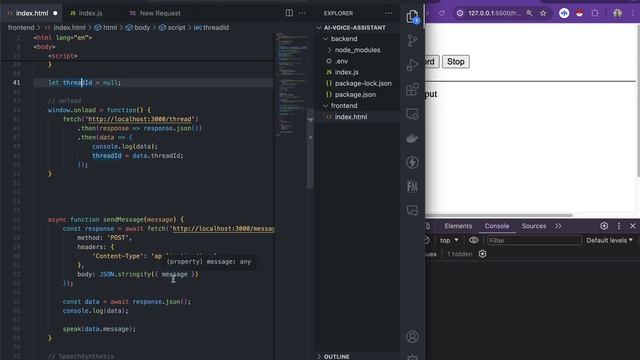Select the body breadcrumb

click(x=138, y=27)
